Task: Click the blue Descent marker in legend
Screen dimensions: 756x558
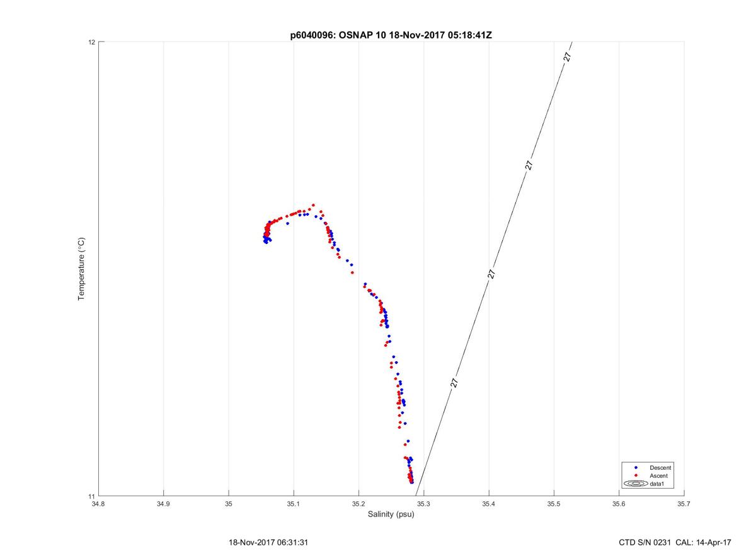Action: click(x=636, y=468)
